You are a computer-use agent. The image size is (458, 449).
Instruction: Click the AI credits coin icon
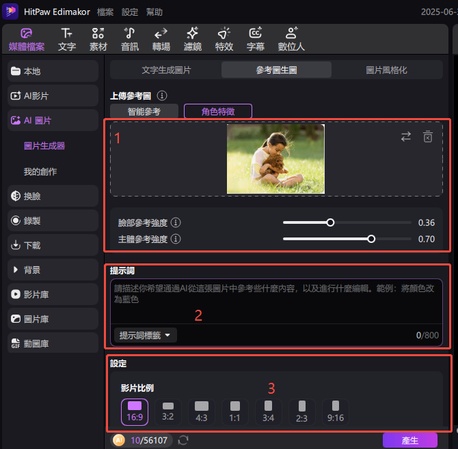point(119,440)
